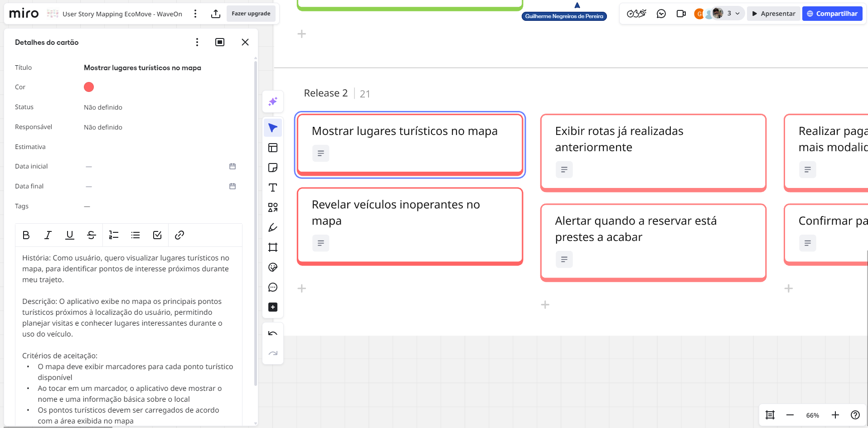Select the sticky note tool
868x428 pixels.
(273, 168)
